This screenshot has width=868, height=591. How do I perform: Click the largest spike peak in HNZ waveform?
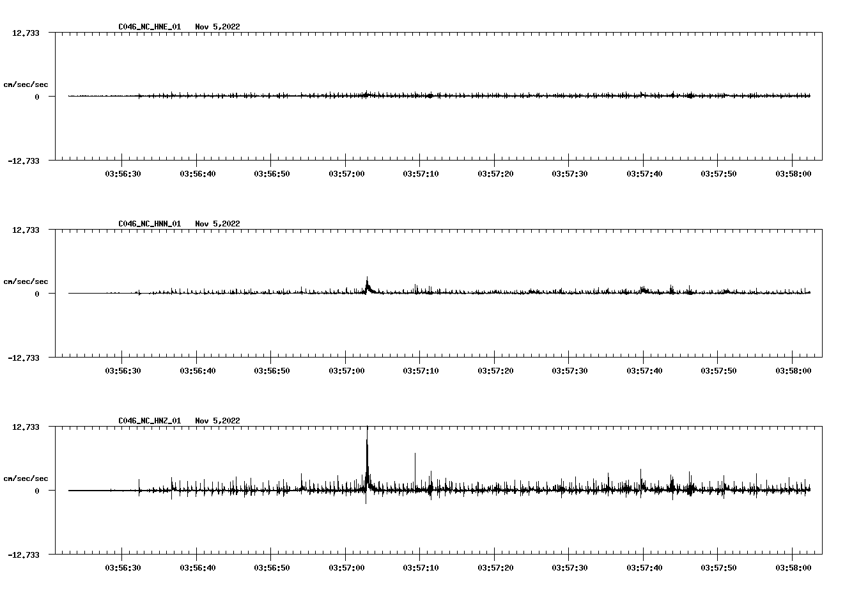click(x=367, y=429)
